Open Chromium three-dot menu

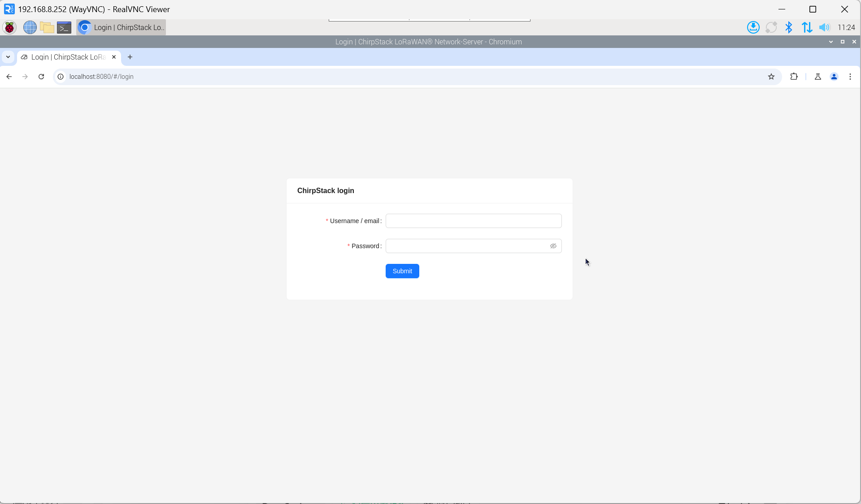[850, 77]
